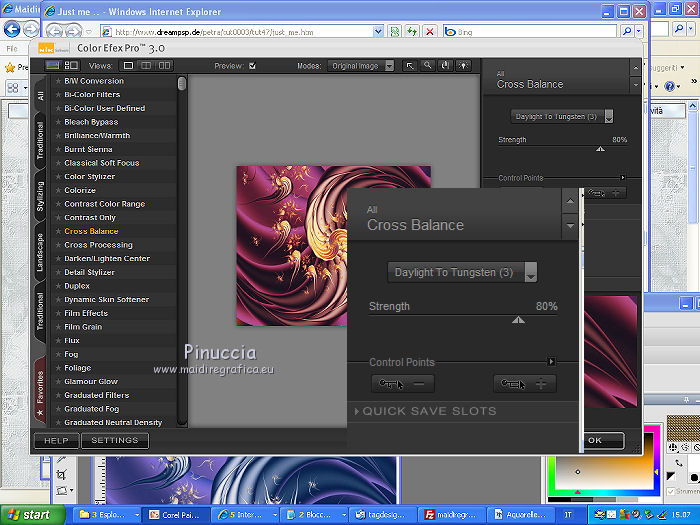Click the add control point button
700x525 pixels.
(x=524, y=383)
